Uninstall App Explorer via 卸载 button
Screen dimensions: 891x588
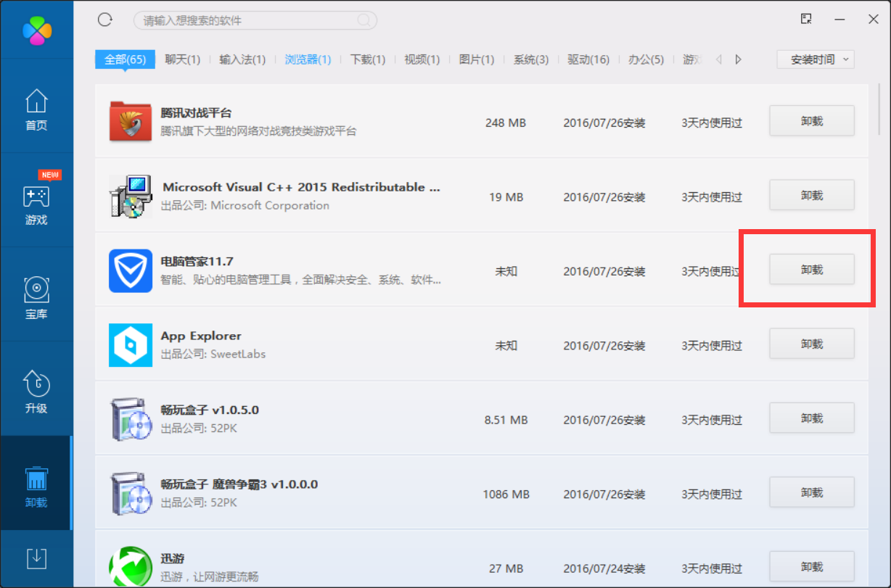coord(812,344)
